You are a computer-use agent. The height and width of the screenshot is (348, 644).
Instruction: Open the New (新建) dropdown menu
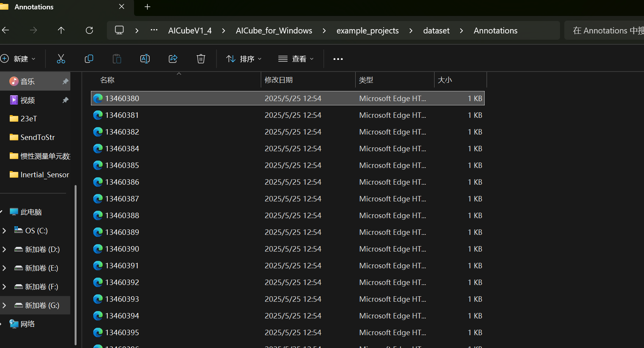18,59
